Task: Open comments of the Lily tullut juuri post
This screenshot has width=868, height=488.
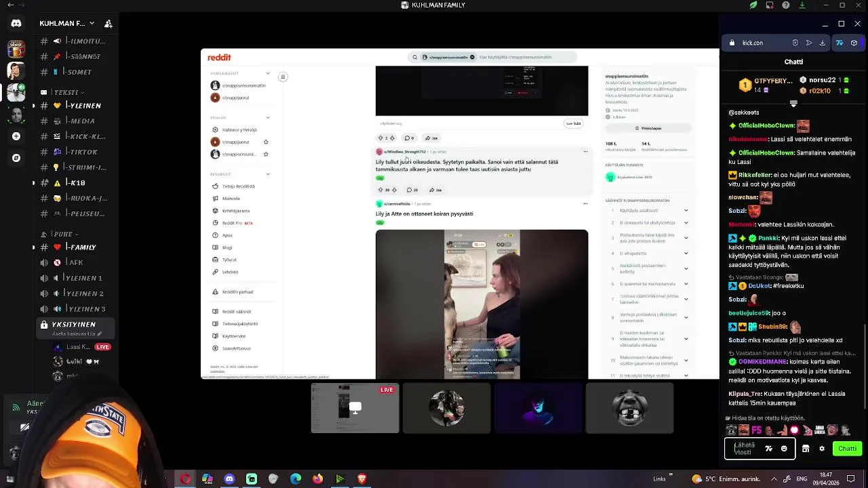Action: tap(412, 190)
